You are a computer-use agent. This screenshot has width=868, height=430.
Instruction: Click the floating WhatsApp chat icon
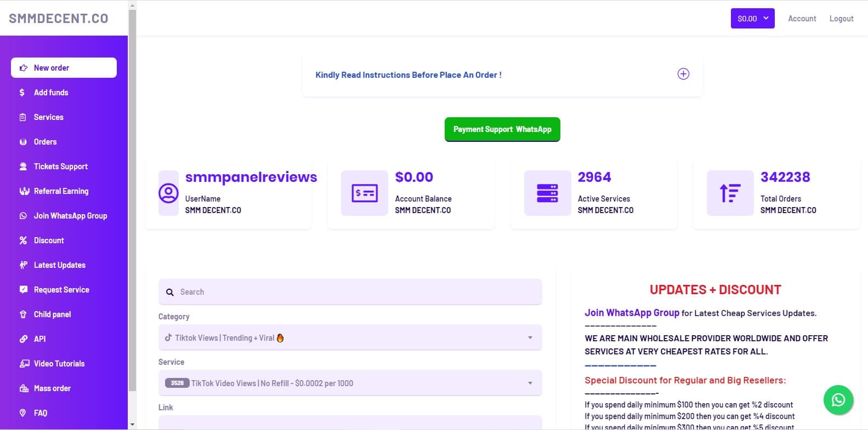[838, 400]
